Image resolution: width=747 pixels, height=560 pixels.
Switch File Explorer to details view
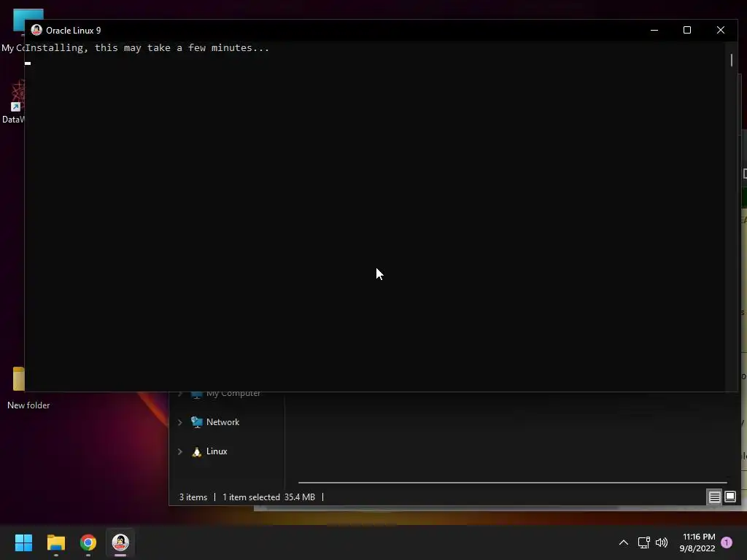pos(714,497)
